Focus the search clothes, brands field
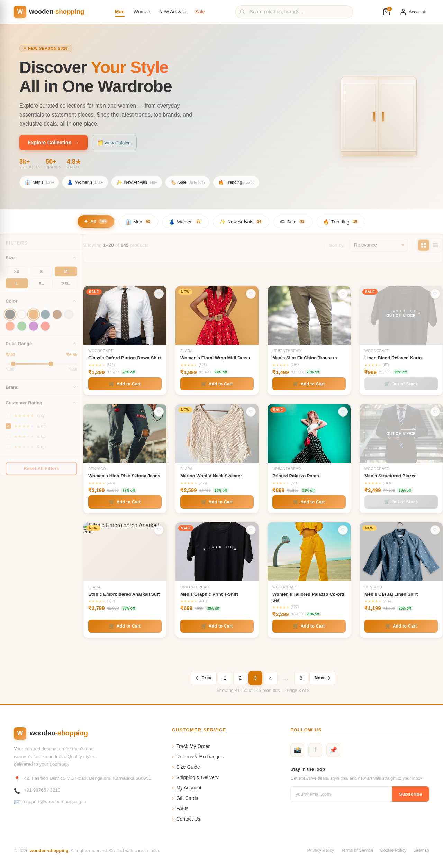This screenshot has width=443, height=868. tap(294, 12)
